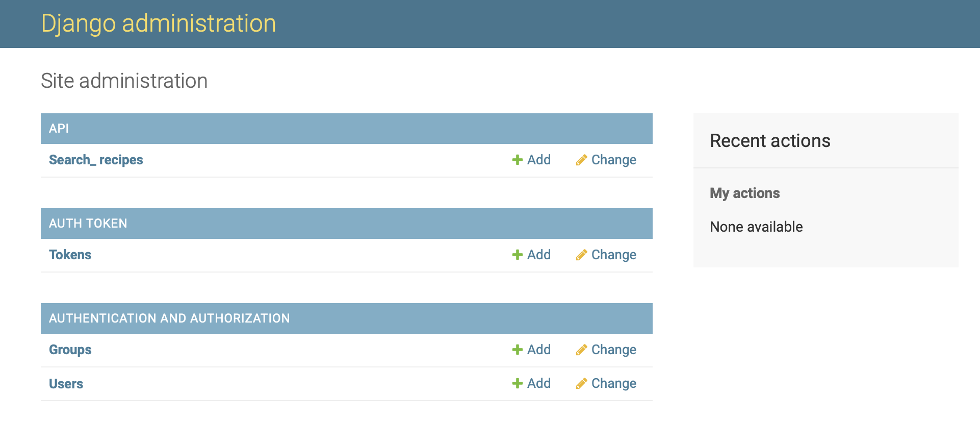The image size is (980, 444).
Task: Open Authentication and Authorization section header
Action: (169, 318)
